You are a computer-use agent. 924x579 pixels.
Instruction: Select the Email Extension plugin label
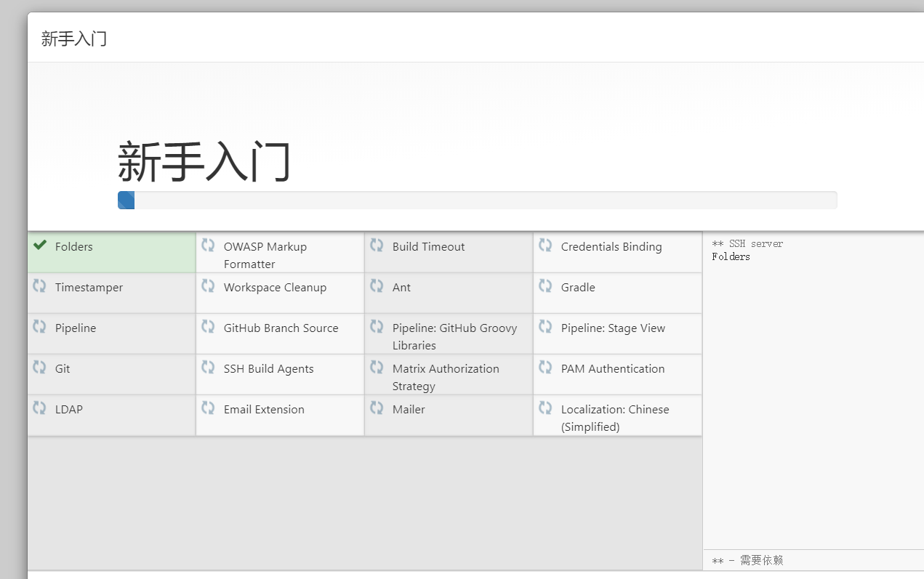[264, 410]
